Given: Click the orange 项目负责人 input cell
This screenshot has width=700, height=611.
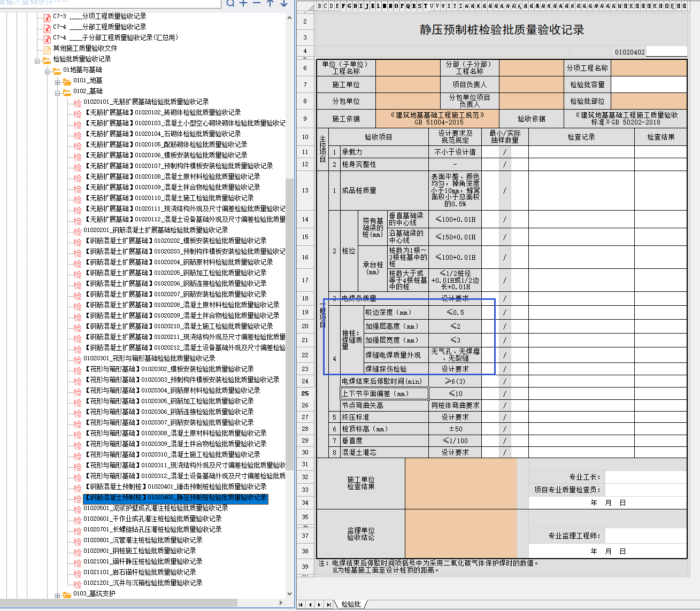Looking at the screenshot, I should [x=532, y=84].
